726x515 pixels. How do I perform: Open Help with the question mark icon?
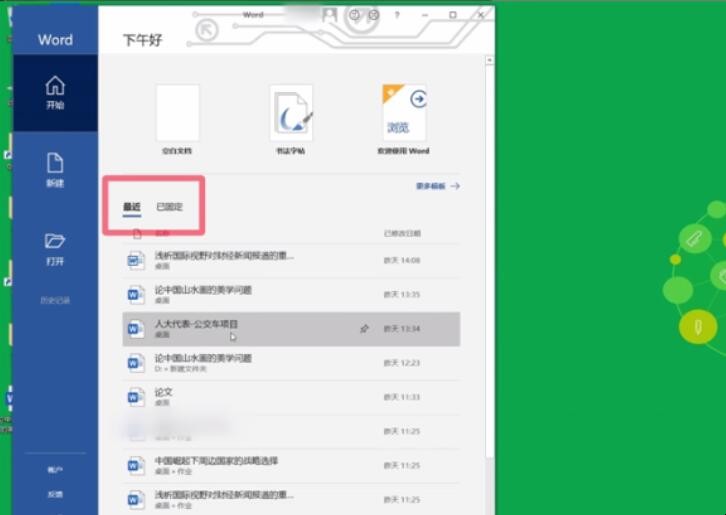point(397,15)
